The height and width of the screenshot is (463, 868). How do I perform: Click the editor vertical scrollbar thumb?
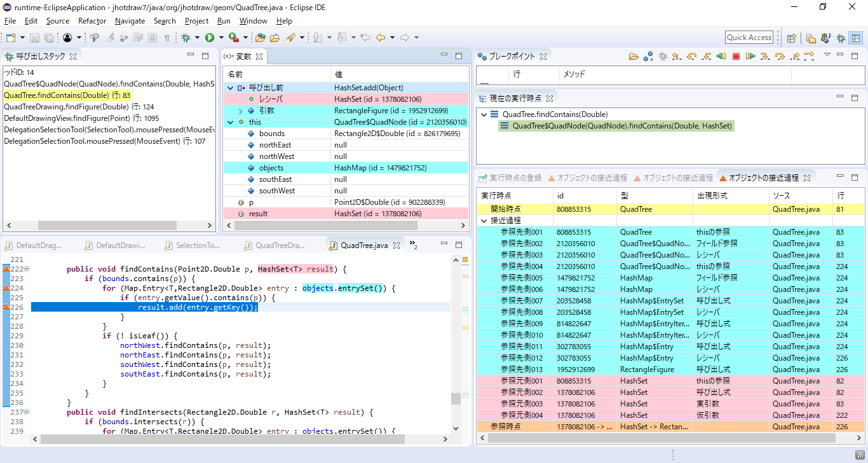tap(456, 399)
